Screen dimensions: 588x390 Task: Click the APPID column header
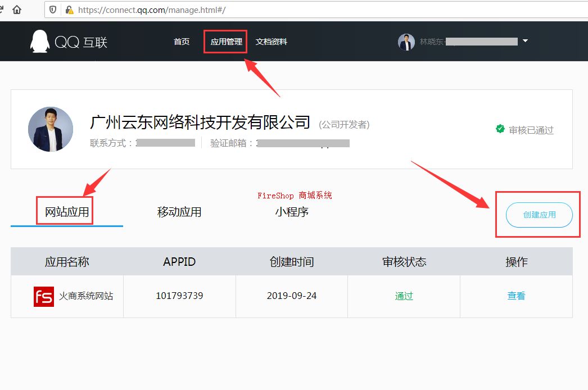(179, 262)
